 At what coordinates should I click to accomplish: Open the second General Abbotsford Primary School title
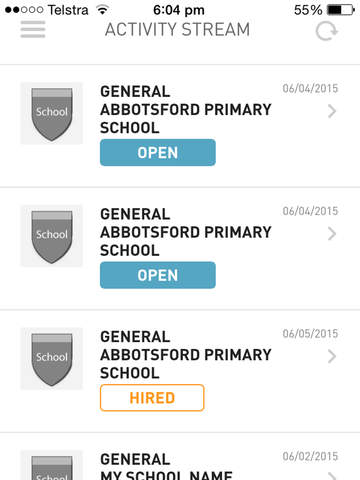[x=186, y=232]
